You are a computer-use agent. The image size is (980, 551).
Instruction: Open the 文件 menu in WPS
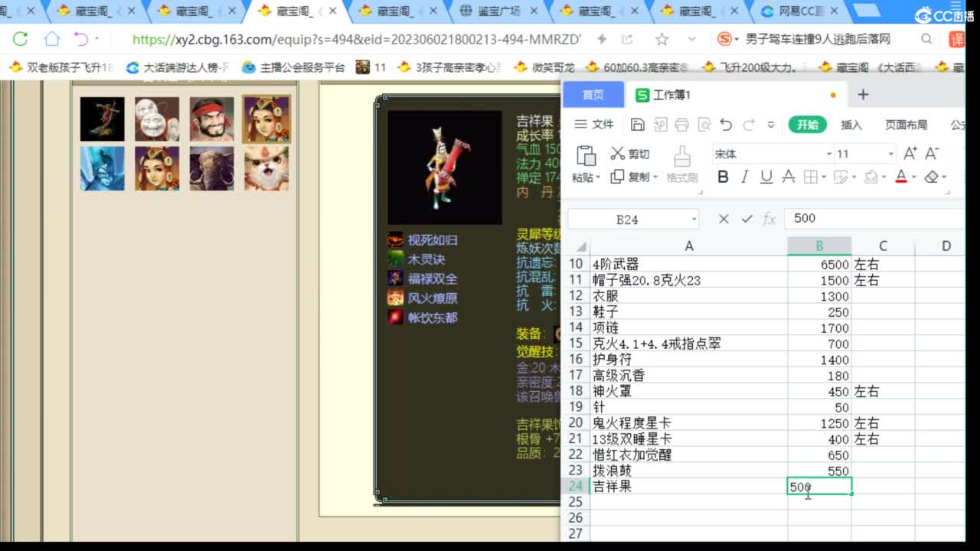point(594,125)
